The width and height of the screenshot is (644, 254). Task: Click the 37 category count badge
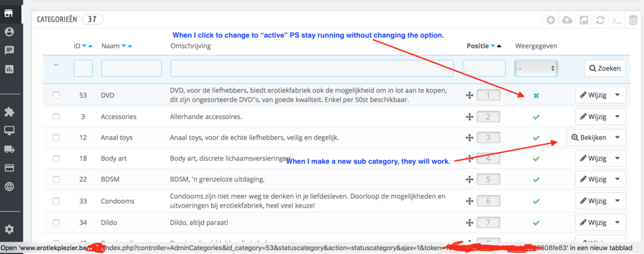92,19
